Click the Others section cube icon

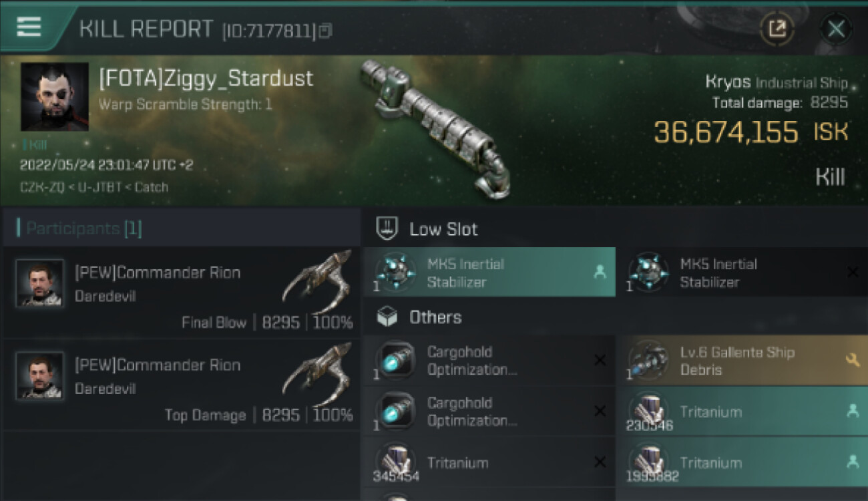[x=387, y=317]
